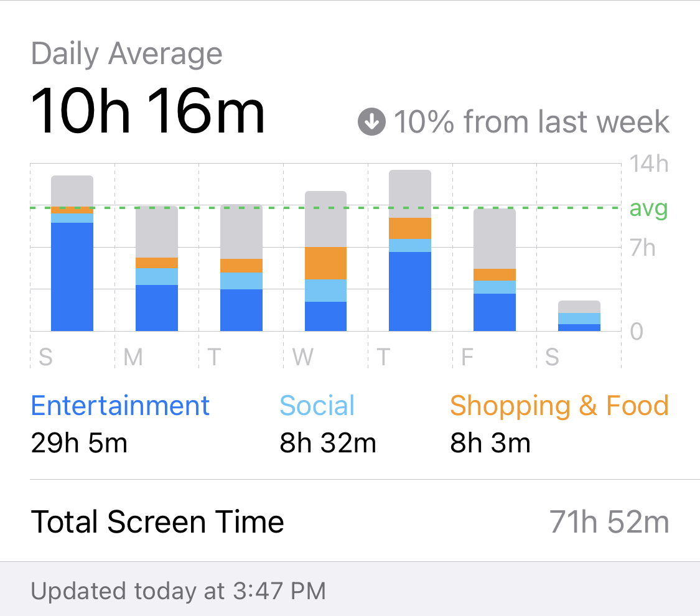Screen dimensions: 700x616
Task: Select the first Sunday bar in the chart
Action: 72,253
